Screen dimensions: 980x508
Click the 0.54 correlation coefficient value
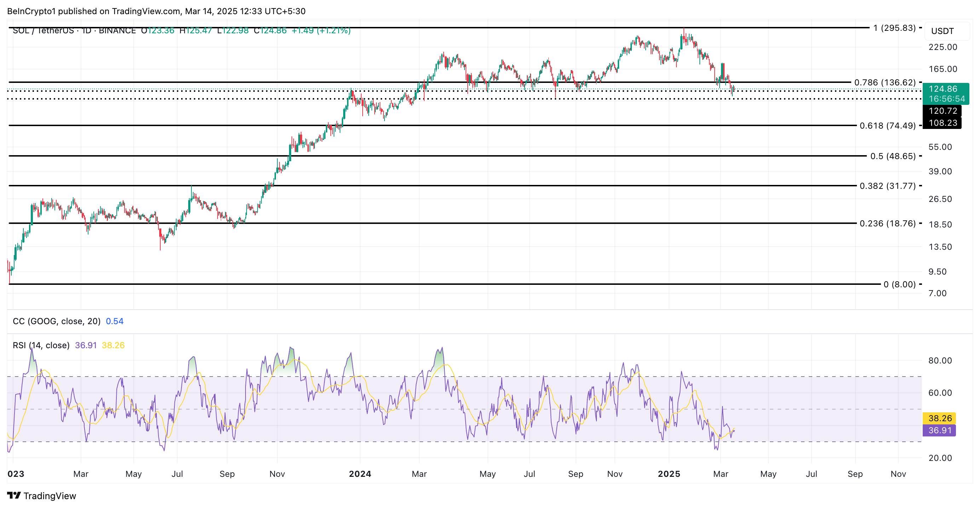[115, 321]
